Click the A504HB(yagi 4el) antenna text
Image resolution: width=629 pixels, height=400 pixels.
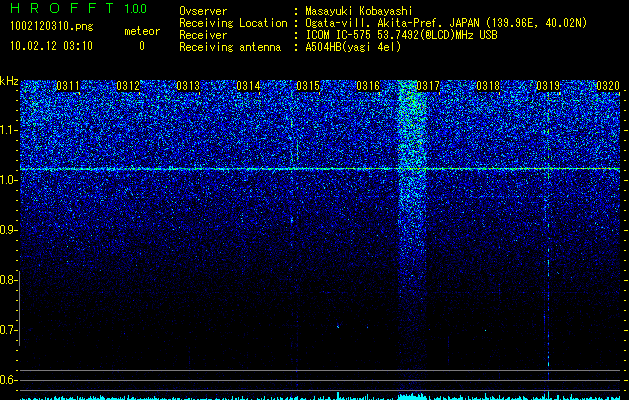tap(353, 47)
